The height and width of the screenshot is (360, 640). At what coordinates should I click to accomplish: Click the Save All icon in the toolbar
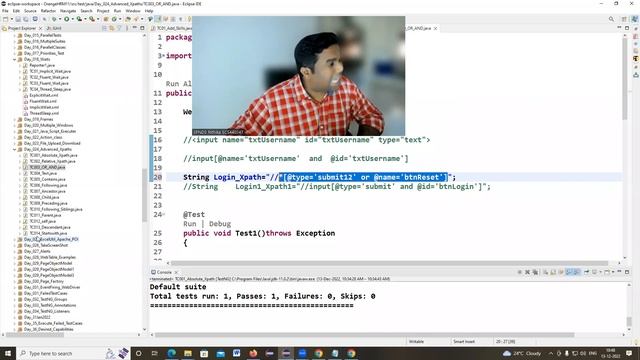pos(26,19)
